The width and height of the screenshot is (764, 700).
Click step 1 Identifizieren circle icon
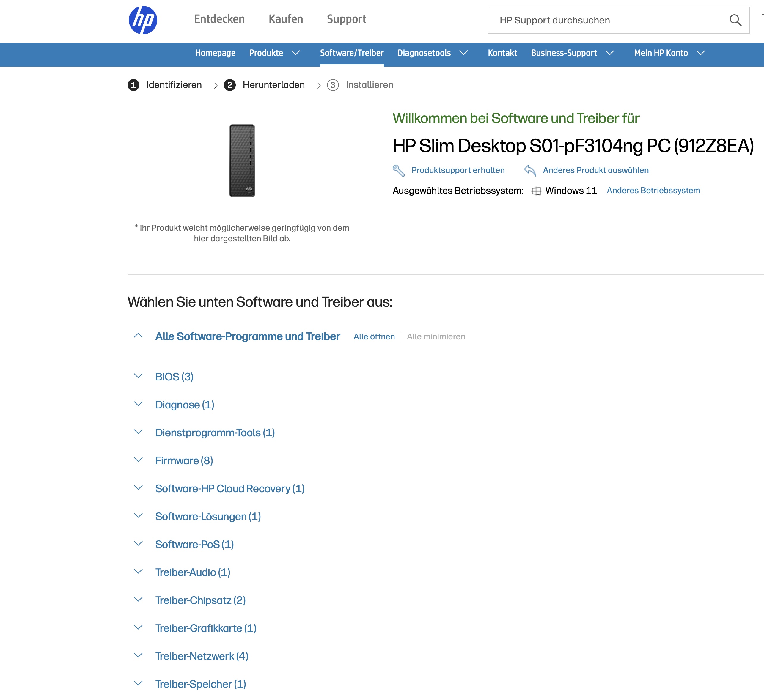tap(133, 85)
